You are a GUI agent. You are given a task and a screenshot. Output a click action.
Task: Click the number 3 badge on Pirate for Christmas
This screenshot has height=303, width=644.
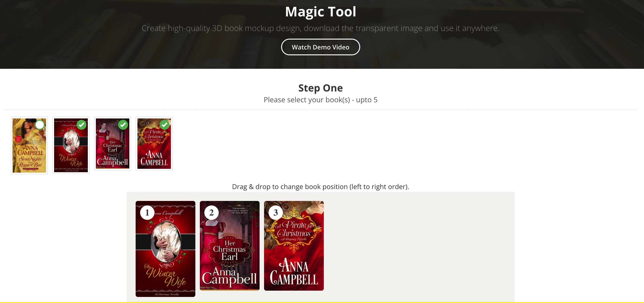pos(276,213)
